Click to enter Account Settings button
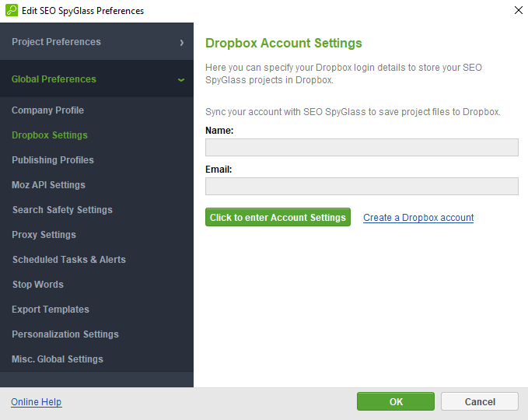528x420 pixels. click(278, 217)
